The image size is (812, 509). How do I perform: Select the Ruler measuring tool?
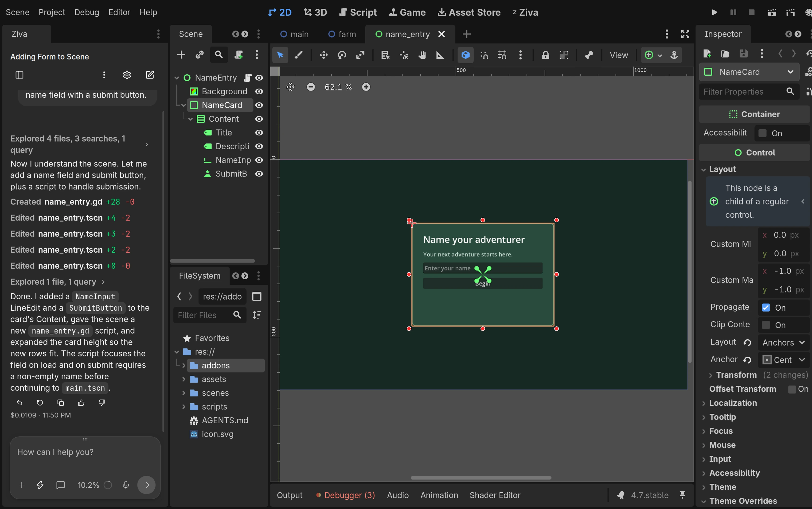(440, 55)
